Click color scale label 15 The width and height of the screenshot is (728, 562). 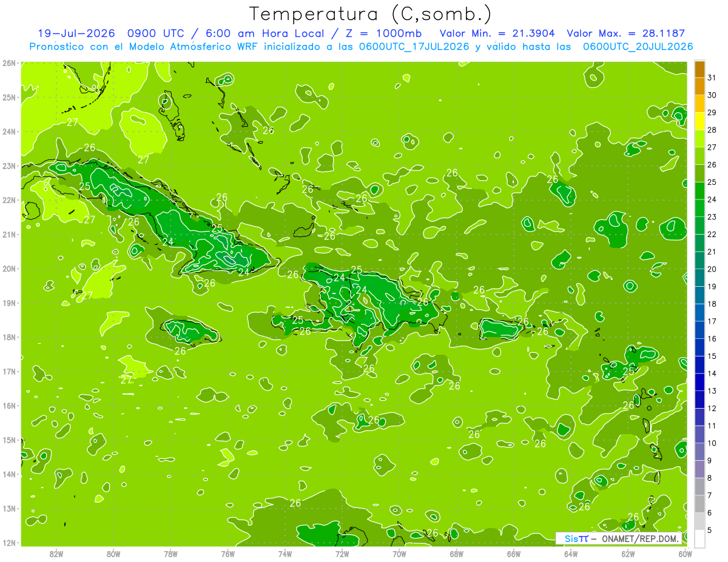pyautogui.click(x=712, y=356)
